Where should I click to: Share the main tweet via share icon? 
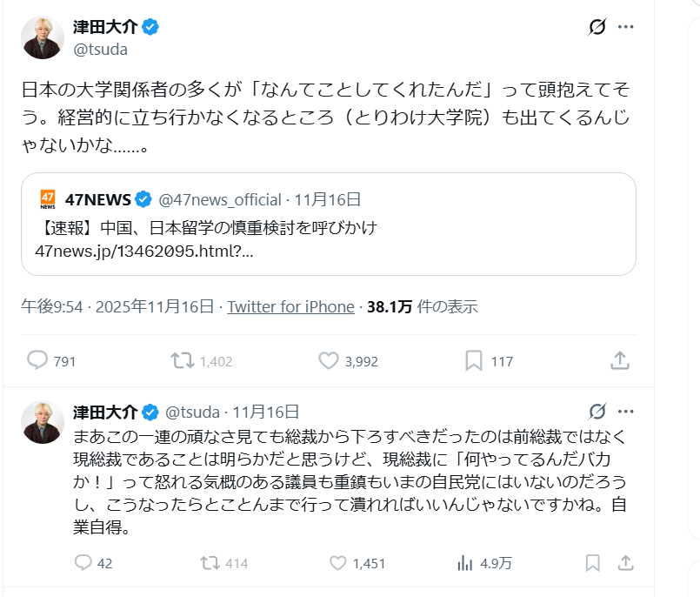[619, 360]
